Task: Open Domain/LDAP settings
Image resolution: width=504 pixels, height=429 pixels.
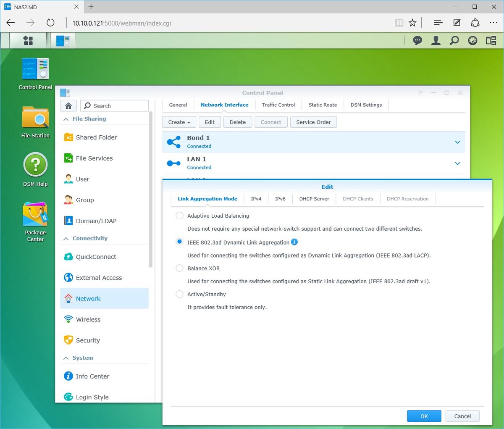Action: [x=104, y=221]
